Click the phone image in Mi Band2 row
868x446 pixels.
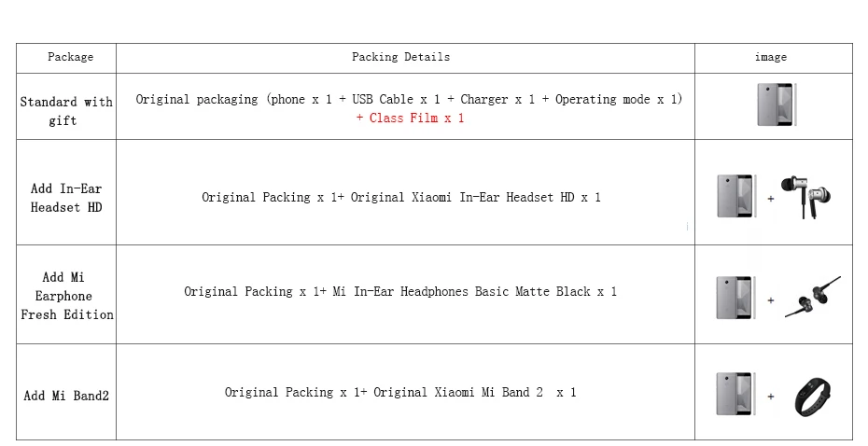(x=736, y=394)
